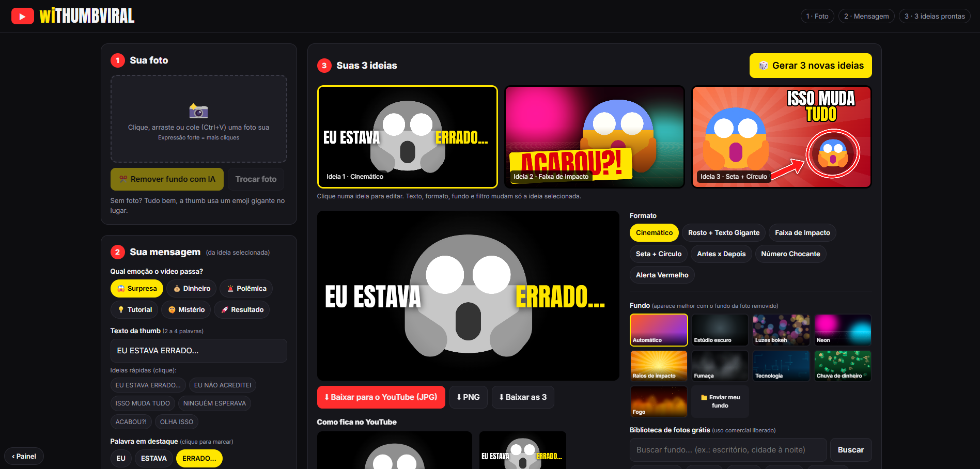Image resolution: width=980 pixels, height=469 pixels.
Task: Choose the Rosto + Texto Gigante format
Action: pyautogui.click(x=724, y=232)
